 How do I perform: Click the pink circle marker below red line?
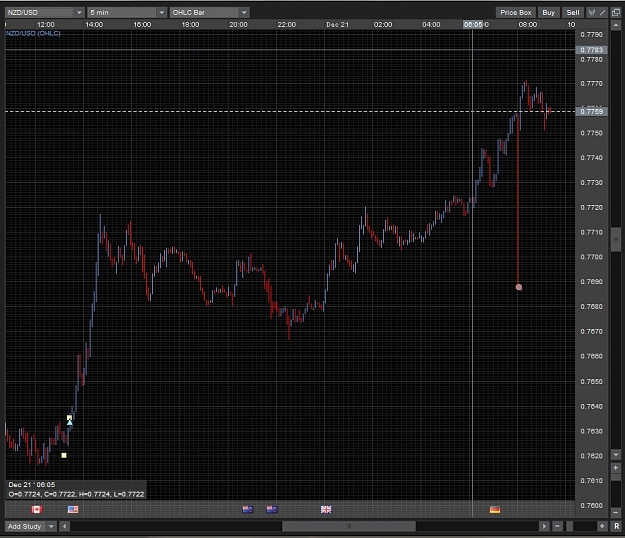click(519, 287)
